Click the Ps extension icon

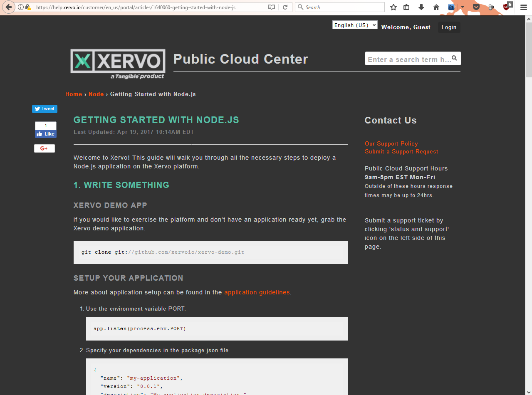coord(451,7)
